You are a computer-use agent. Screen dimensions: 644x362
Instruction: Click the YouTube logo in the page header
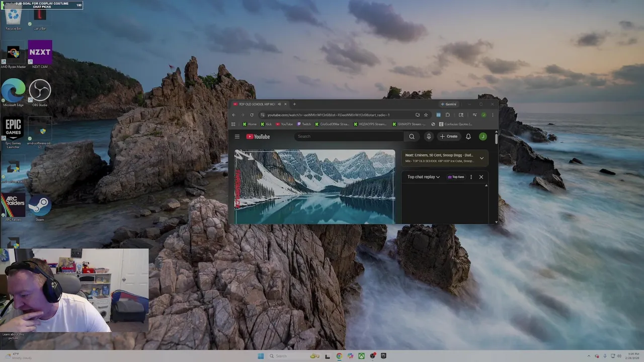click(x=258, y=136)
